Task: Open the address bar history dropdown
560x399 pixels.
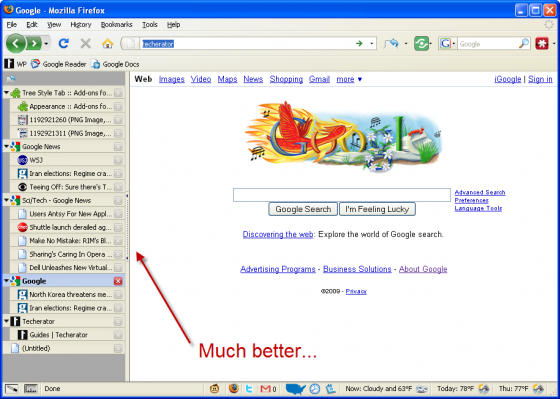Action: (371, 44)
